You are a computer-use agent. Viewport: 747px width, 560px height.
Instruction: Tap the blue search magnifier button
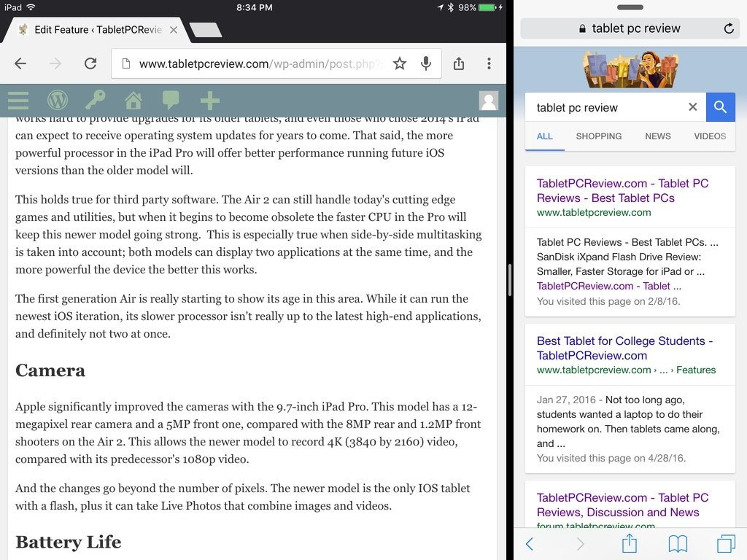coord(720,107)
